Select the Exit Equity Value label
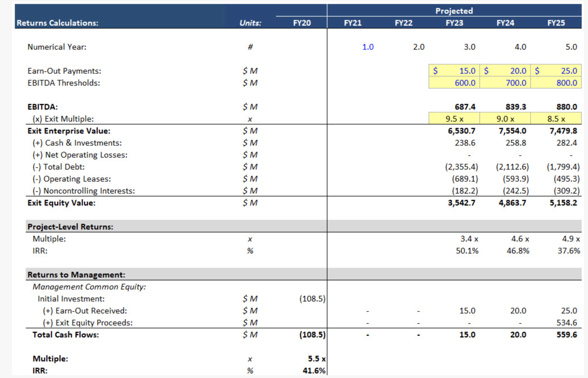588x378 pixels. (61, 203)
